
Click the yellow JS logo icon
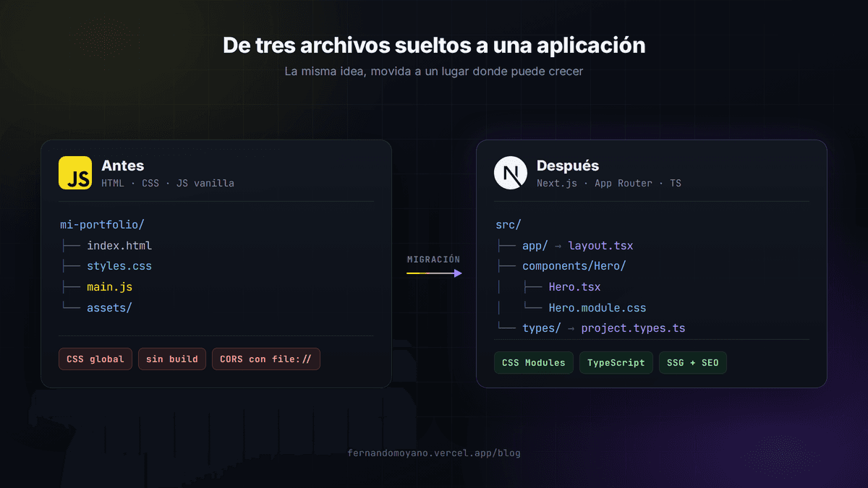tap(75, 173)
